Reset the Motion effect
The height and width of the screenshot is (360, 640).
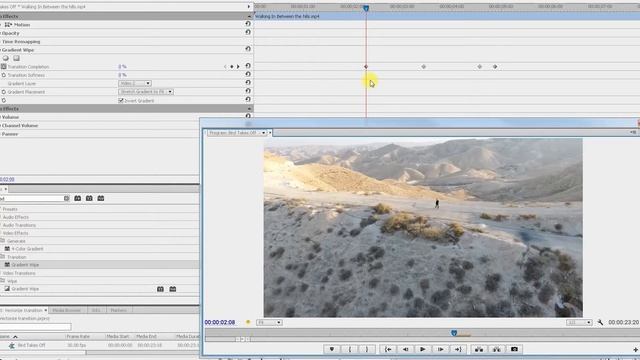pyautogui.click(x=248, y=24)
